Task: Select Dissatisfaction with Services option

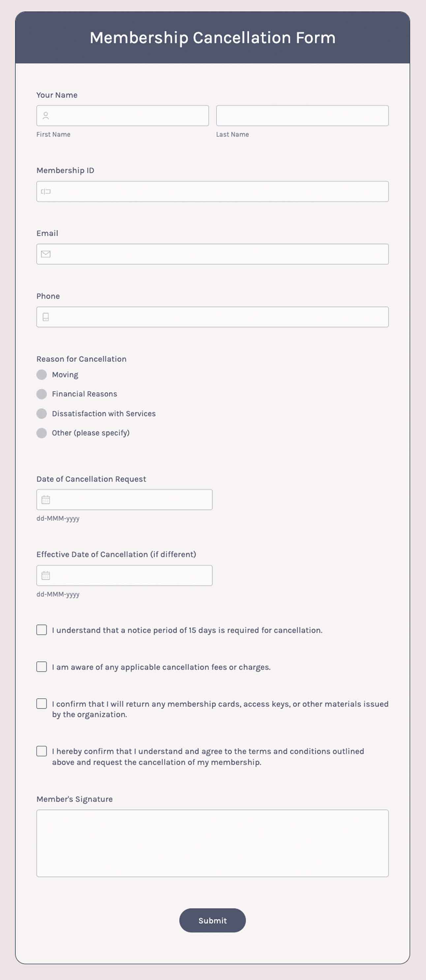Action: (x=41, y=414)
